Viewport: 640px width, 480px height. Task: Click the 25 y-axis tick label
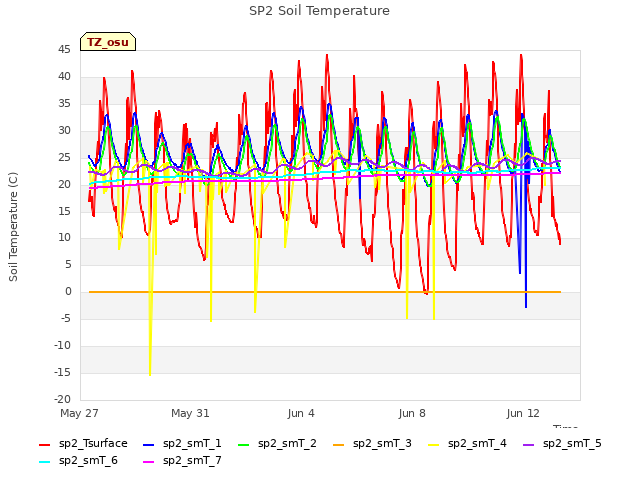[x=64, y=157]
